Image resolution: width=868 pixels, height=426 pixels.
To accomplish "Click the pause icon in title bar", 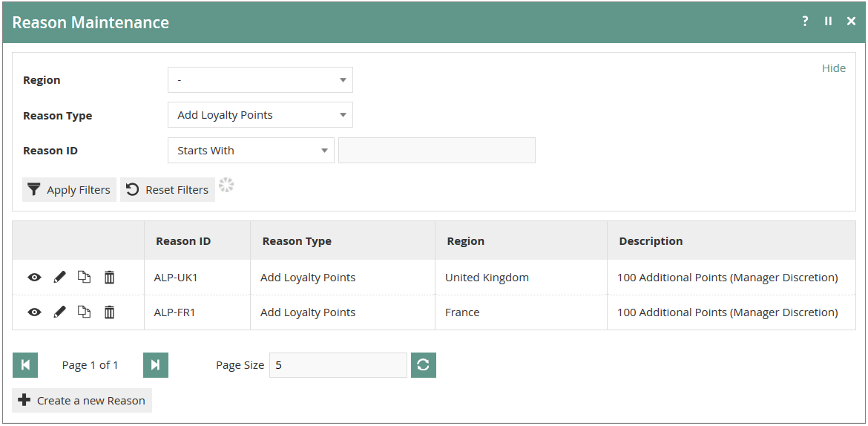I will [828, 21].
